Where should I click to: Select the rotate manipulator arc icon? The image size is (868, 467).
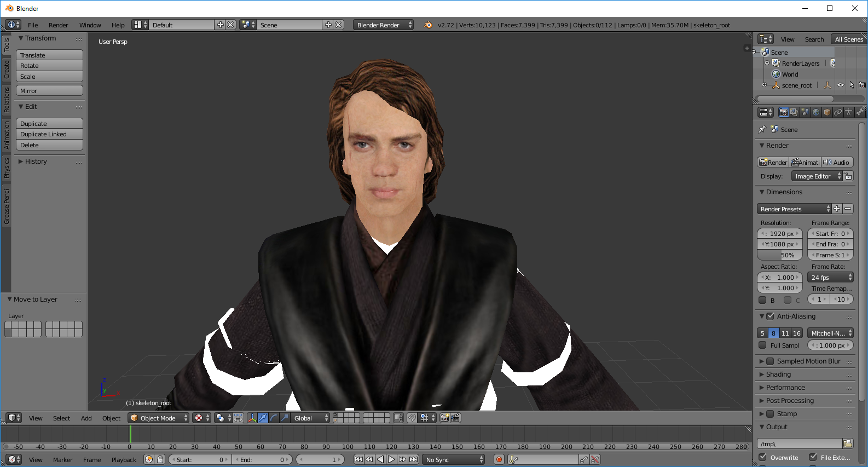274,418
